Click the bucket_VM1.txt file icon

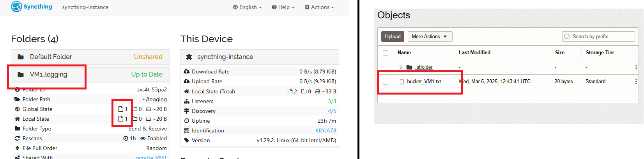pos(402,82)
